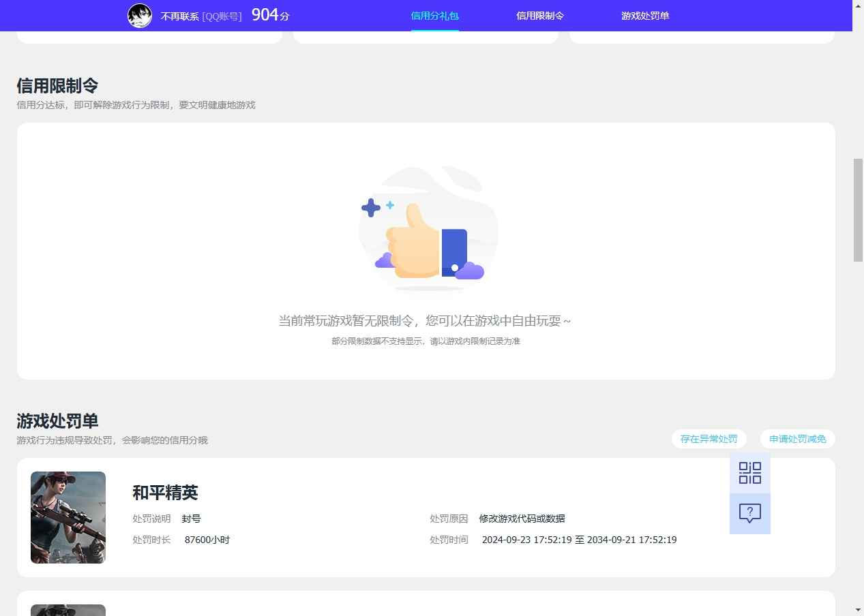The width and height of the screenshot is (864, 616).
Task: Click the 信用分达标 subtitle text
Action: [x=136, y=105]
